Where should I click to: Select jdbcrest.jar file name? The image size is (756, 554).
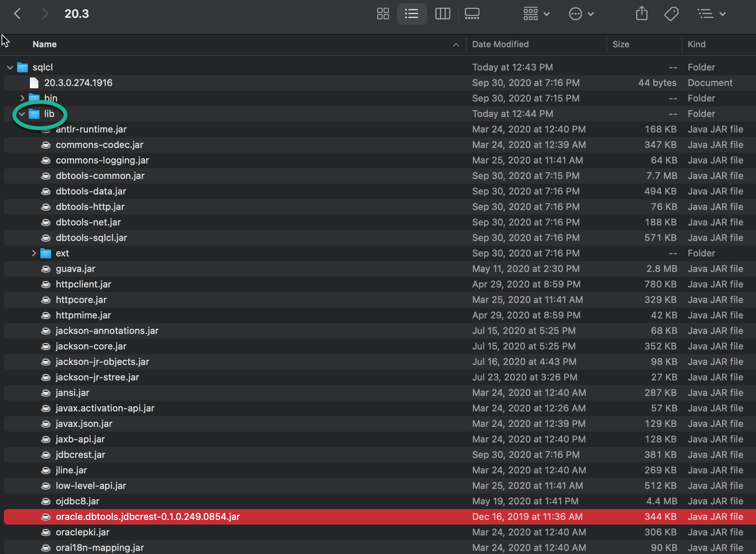click(x=80, y=455)
